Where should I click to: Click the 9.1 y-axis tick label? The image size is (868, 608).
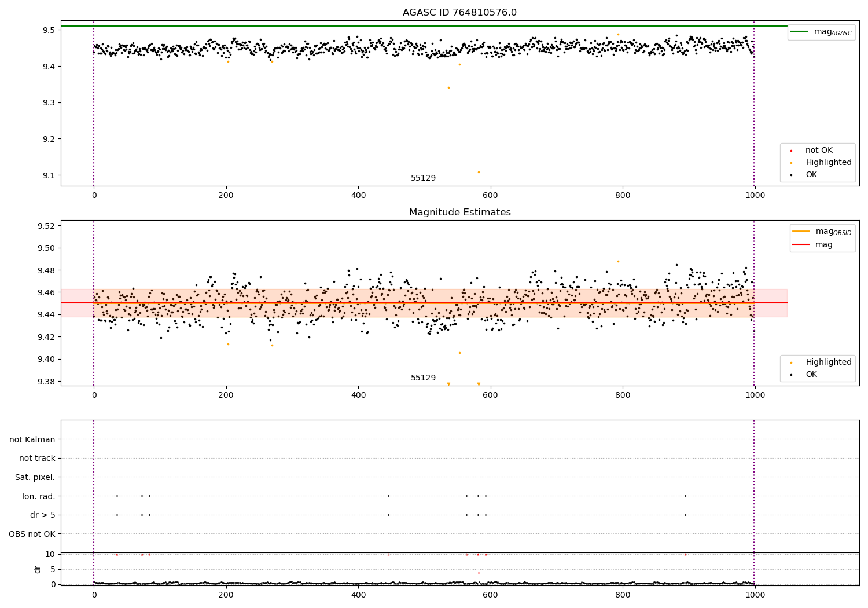pos(49,176)
